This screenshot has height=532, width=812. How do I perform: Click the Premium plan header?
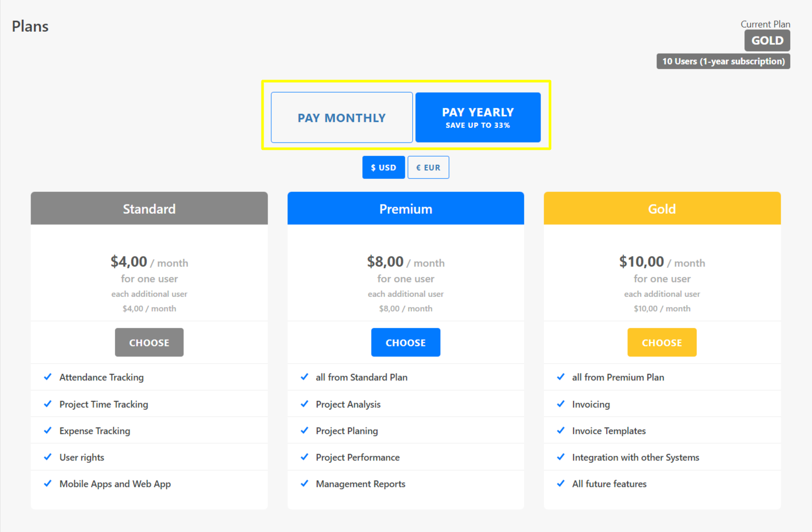pyautogui.click(x=405, y=209)
